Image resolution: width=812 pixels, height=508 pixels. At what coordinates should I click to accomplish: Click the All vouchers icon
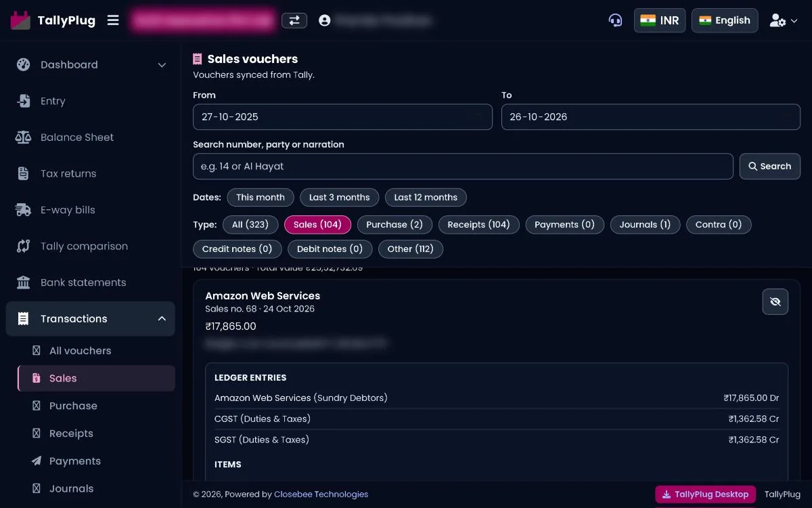37,351
